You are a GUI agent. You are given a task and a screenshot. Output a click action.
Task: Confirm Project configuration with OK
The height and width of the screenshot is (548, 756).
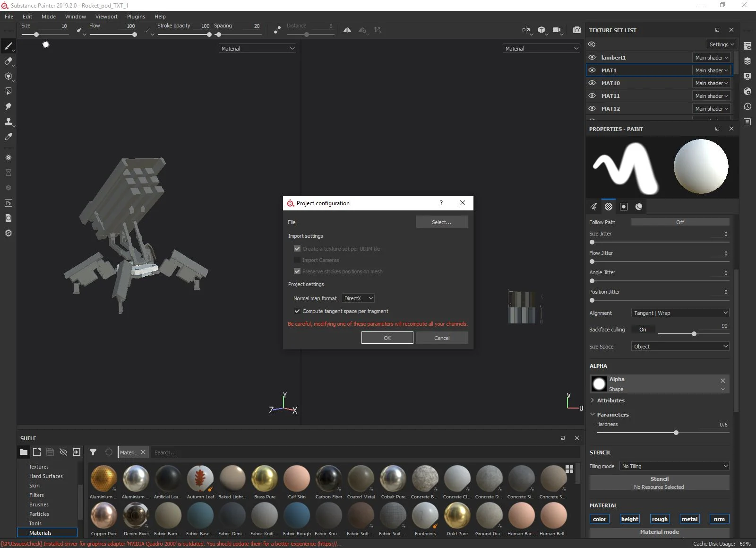coord(387,338)
